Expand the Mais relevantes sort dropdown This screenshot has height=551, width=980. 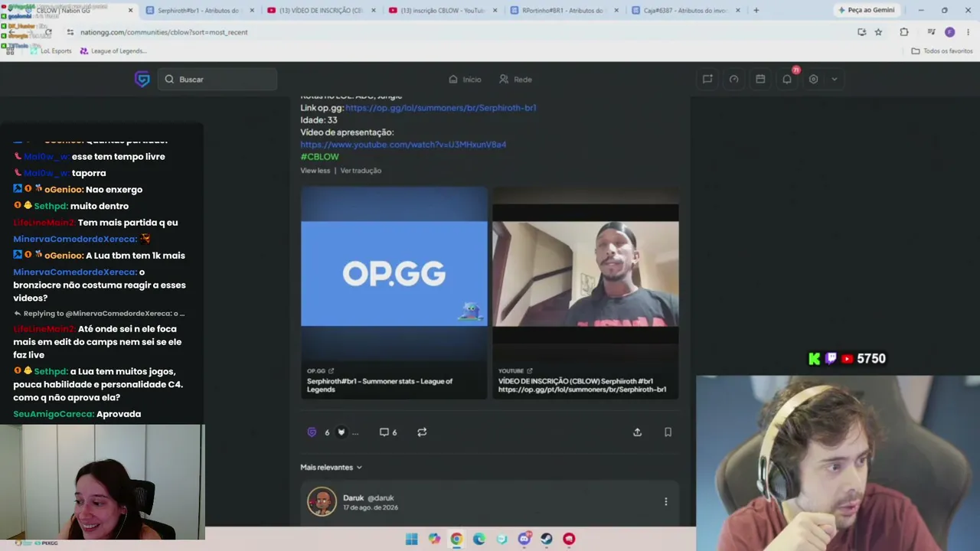[331, 467]
